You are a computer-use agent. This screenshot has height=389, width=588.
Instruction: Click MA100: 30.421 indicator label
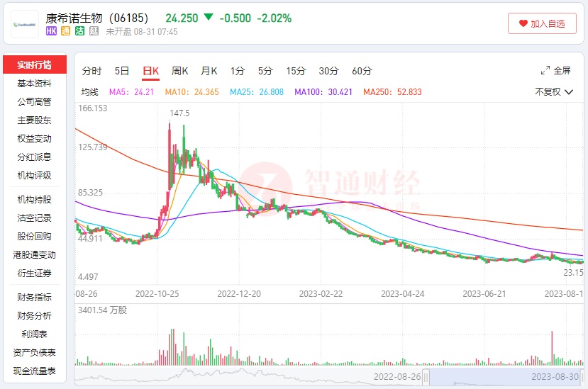tap(323, 92)
